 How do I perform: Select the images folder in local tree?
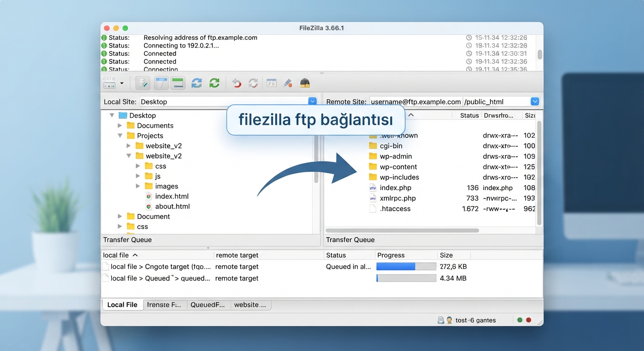(166, 186)
